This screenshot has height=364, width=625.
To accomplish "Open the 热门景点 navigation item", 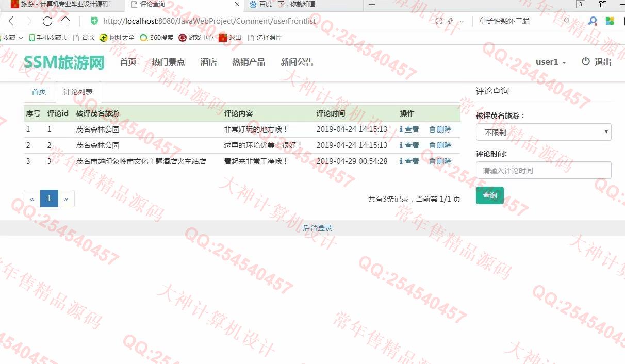I will (x=168, y=62).
